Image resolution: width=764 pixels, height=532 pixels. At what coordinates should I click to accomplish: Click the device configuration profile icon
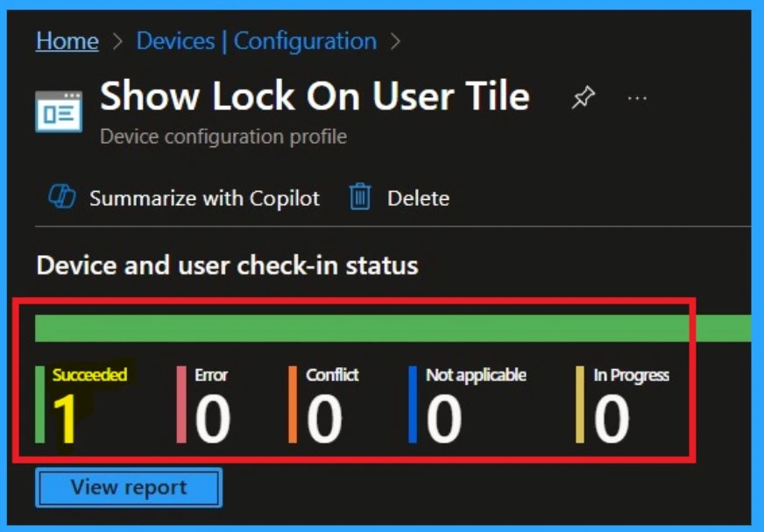59,111
